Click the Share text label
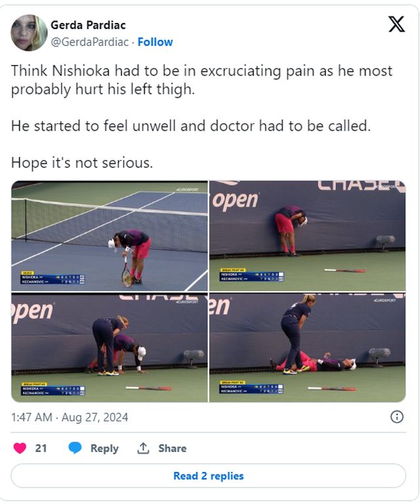The image size is (420, 504). point(172,448)
